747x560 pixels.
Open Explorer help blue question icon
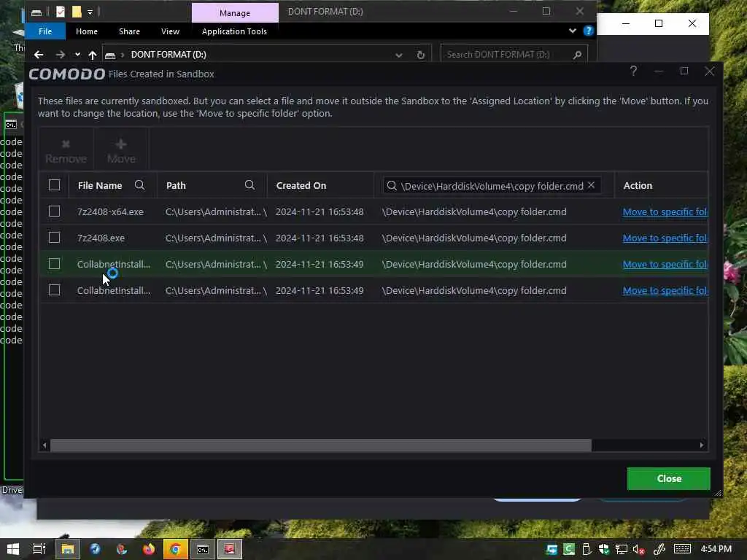point(589,31)
